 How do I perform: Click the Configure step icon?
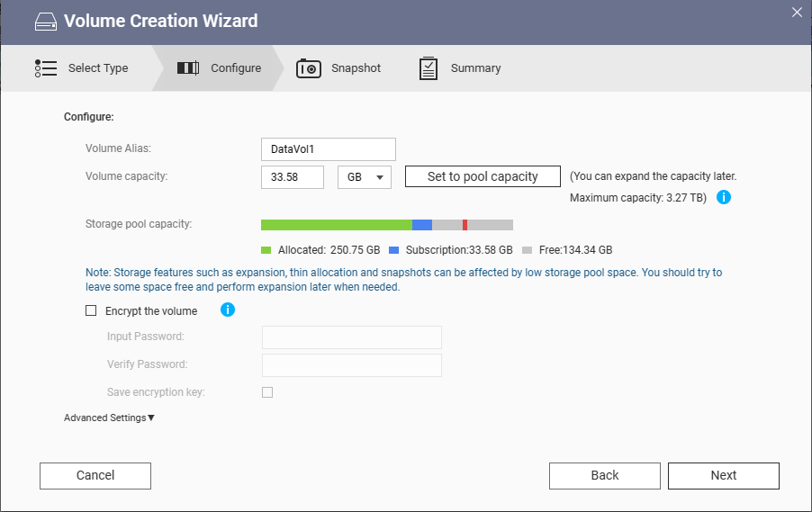188,67
